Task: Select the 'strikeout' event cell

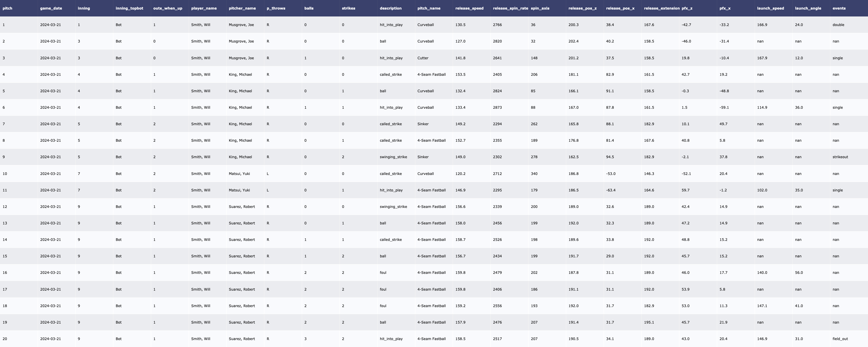Action: [x=840, y=157]
